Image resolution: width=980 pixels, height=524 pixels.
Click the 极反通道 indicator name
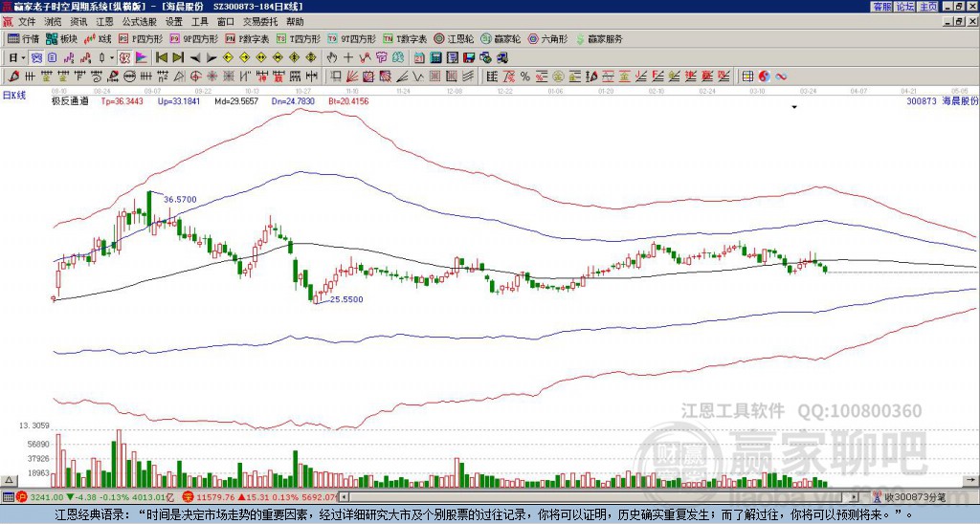tap(70, 100)
